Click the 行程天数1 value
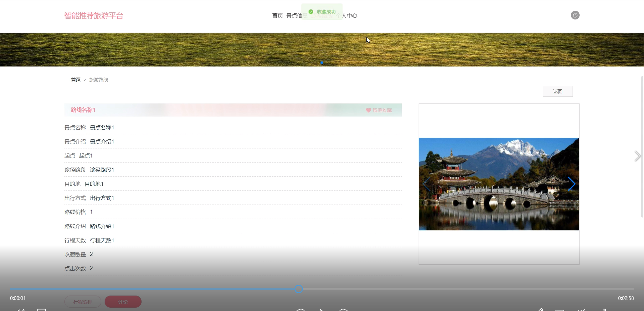 coord(102,240)
